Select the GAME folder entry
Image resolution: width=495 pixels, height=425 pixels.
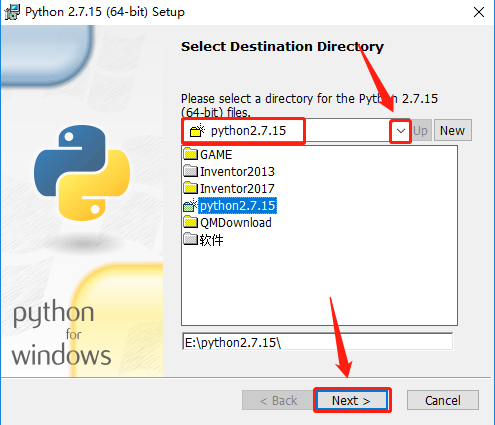[216, 155]
